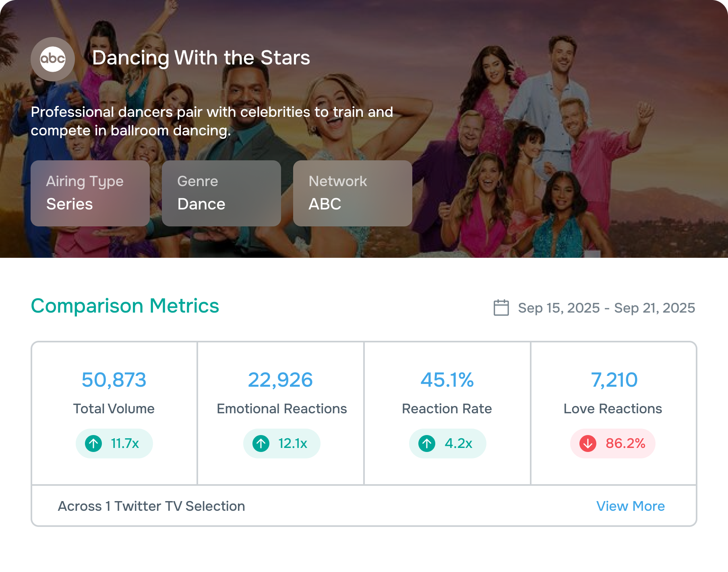Click the up arrow icon next to 4.2x

[427, 444]
